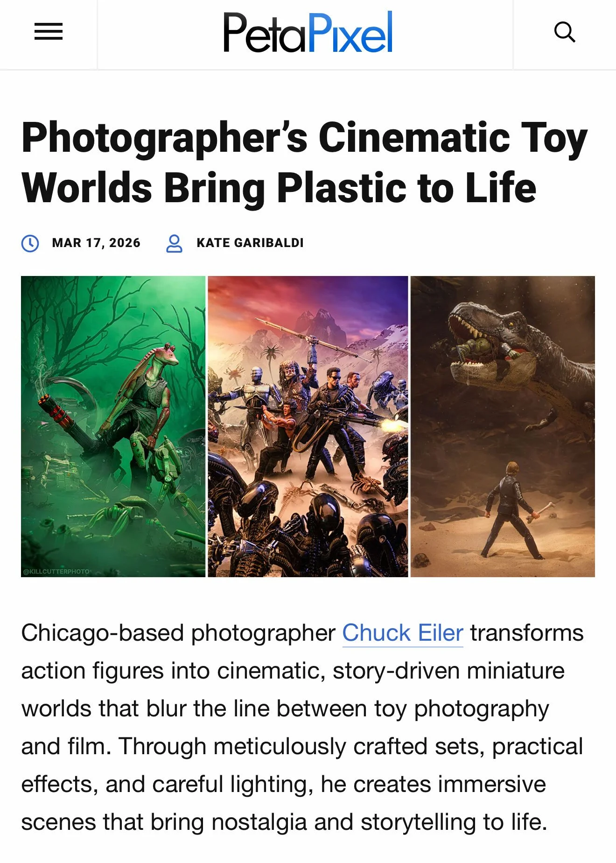
Task: View the green swamp toy photo
Action: point(113,426)
